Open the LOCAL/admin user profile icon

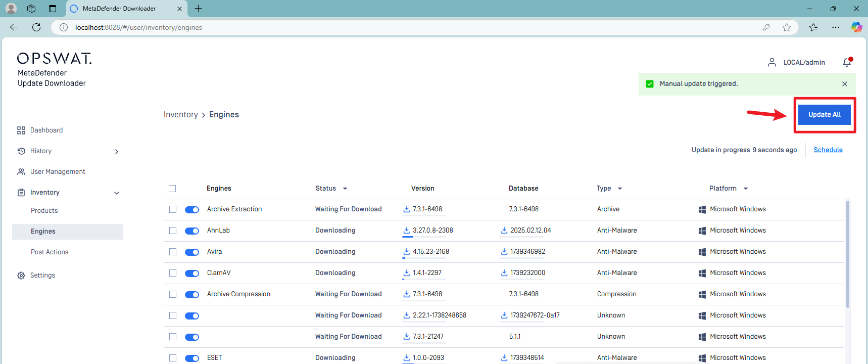pyautogui.click(x=772, y=62)
